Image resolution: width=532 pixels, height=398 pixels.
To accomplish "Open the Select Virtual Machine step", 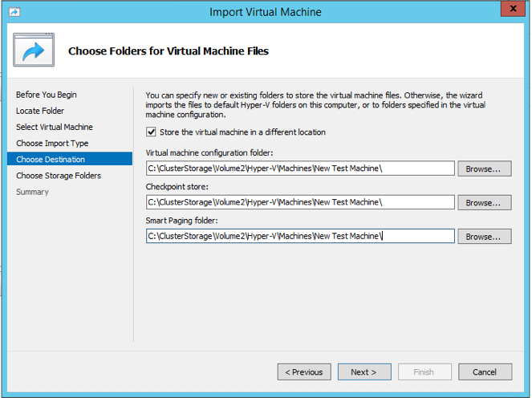I will click(x=54, y=127).
